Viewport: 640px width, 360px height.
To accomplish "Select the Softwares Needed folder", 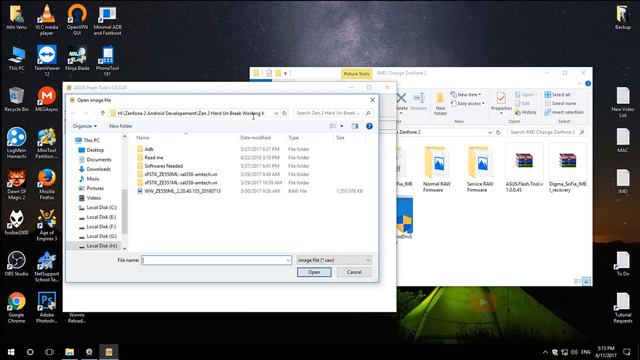I will tap(163, 166).
